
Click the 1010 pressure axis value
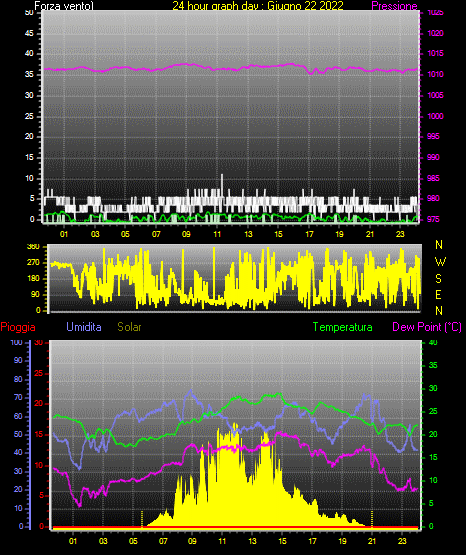(x=435, y=74)
